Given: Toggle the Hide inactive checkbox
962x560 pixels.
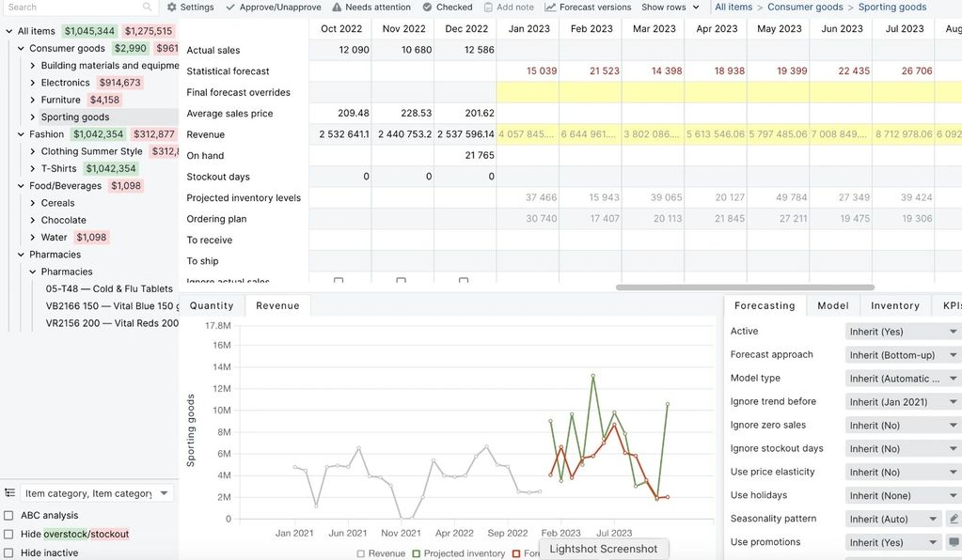Looking at the screenshot, I should [x=8, y=553].
